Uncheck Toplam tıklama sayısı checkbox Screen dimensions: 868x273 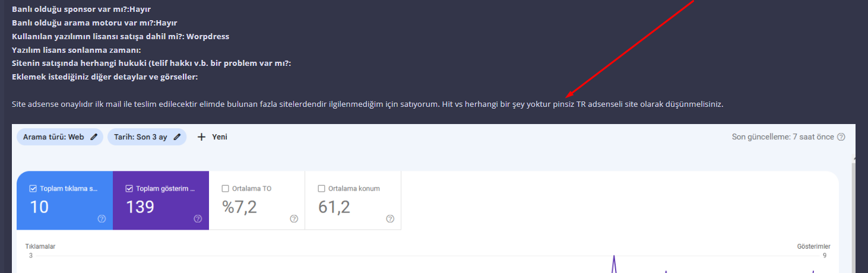[33, 189]
